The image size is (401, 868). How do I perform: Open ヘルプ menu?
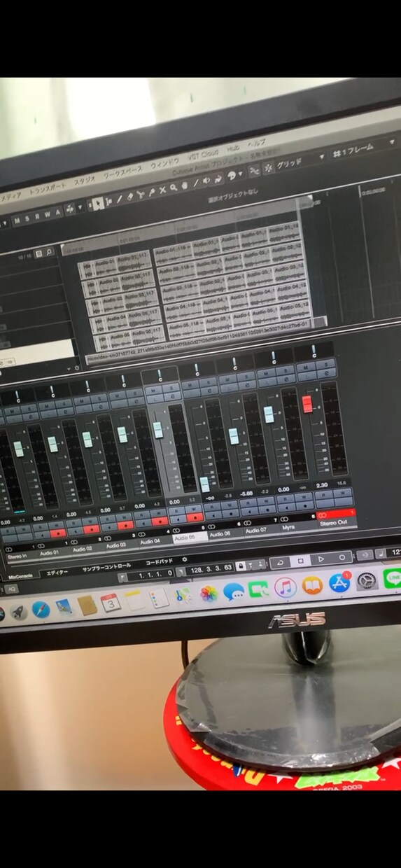(258, 142)
